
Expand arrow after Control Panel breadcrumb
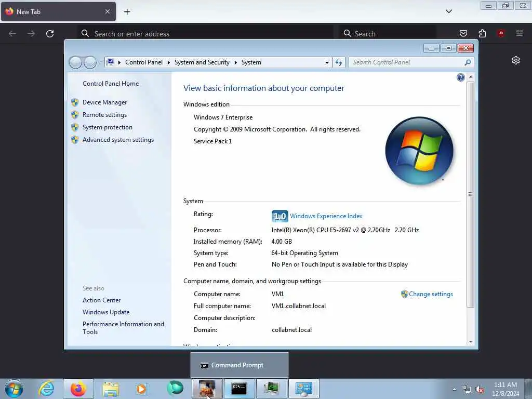tap(169, 62)
